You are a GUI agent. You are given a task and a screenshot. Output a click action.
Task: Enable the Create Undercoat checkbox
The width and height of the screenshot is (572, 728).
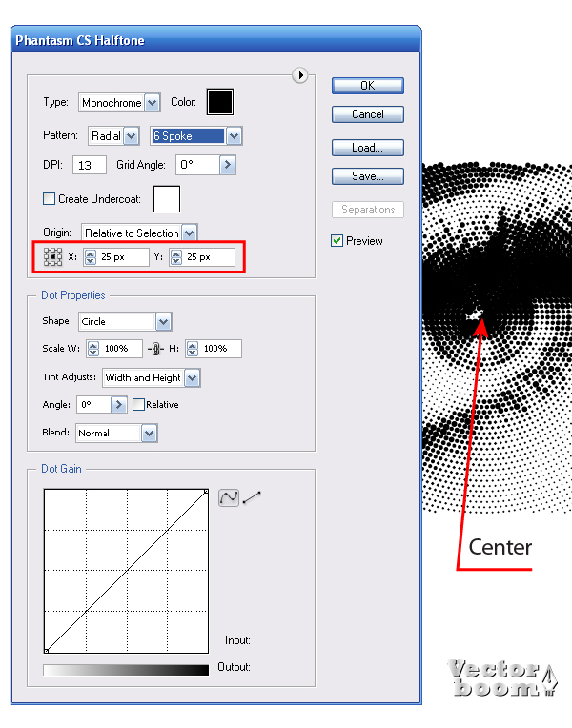pyautogui.click(x=49, y=199)
